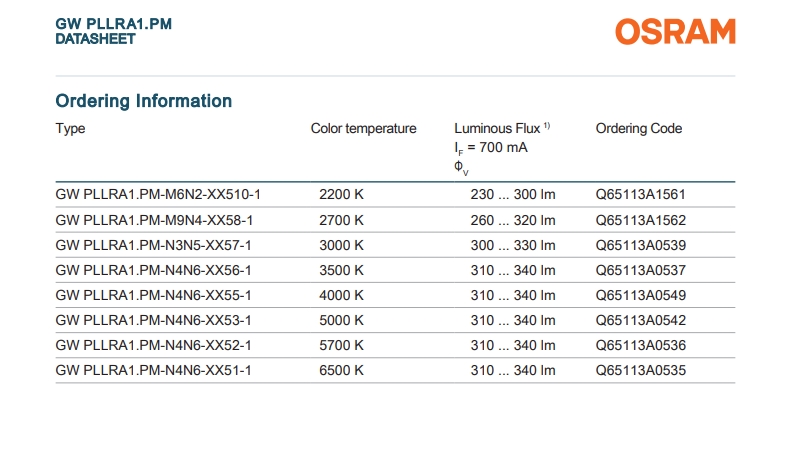Click the Color temperature column header
Image resolution: width=792 pixels, height=474 pixels.
364,128
